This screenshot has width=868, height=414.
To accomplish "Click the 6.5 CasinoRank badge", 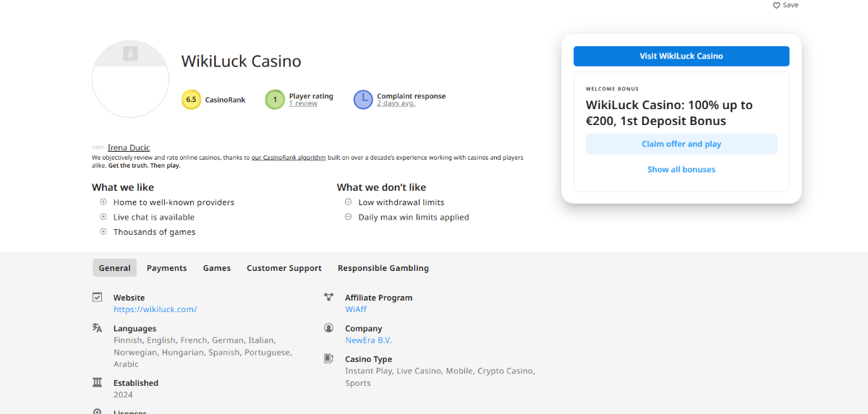I will click(x=191, y=100).
